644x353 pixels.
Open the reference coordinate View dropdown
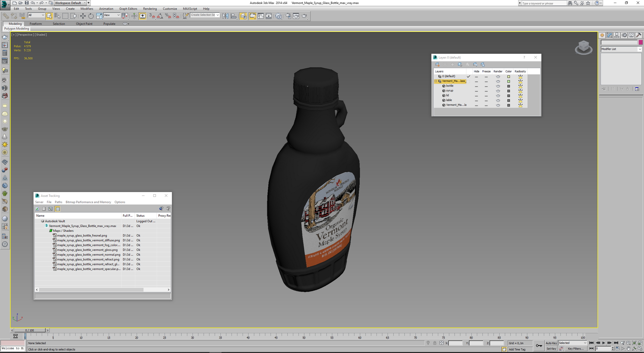(112, 15)
